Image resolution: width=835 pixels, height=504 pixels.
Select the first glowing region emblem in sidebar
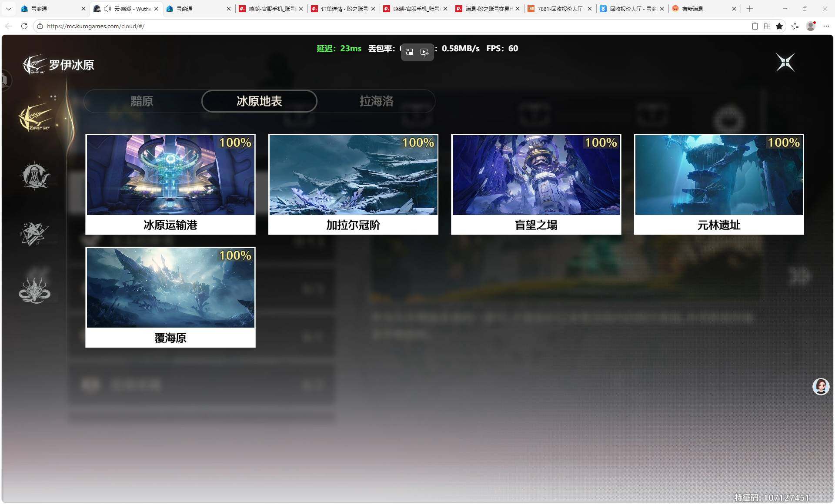click(x=36, y=117)
